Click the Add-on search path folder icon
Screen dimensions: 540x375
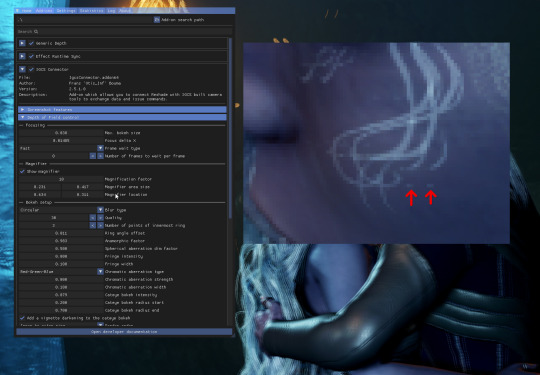pos(157,20)
